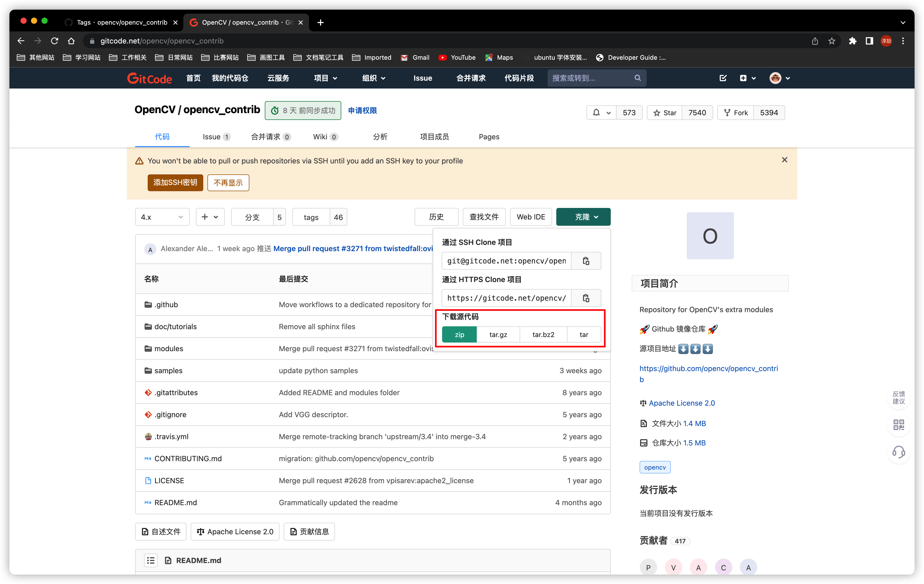Click the 查找文件 button
Image resolution: width=924 pixels, height=584 pixels.
pos(484,217)
